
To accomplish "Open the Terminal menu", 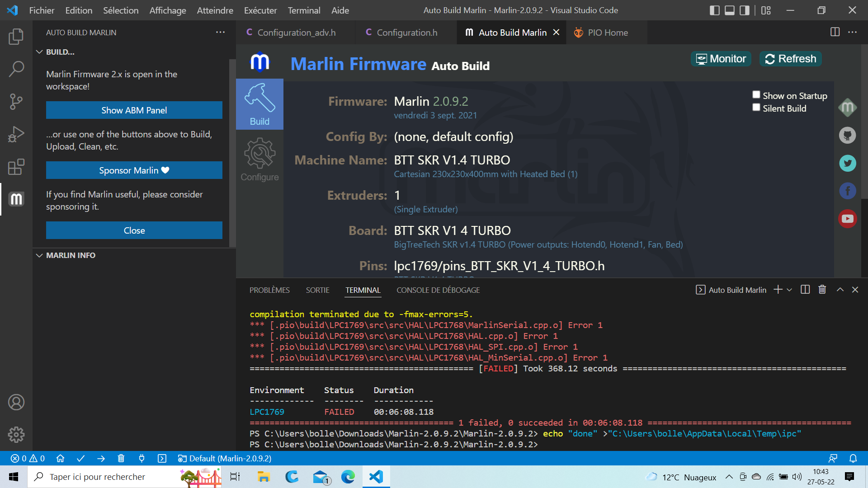I will point(304,10).
